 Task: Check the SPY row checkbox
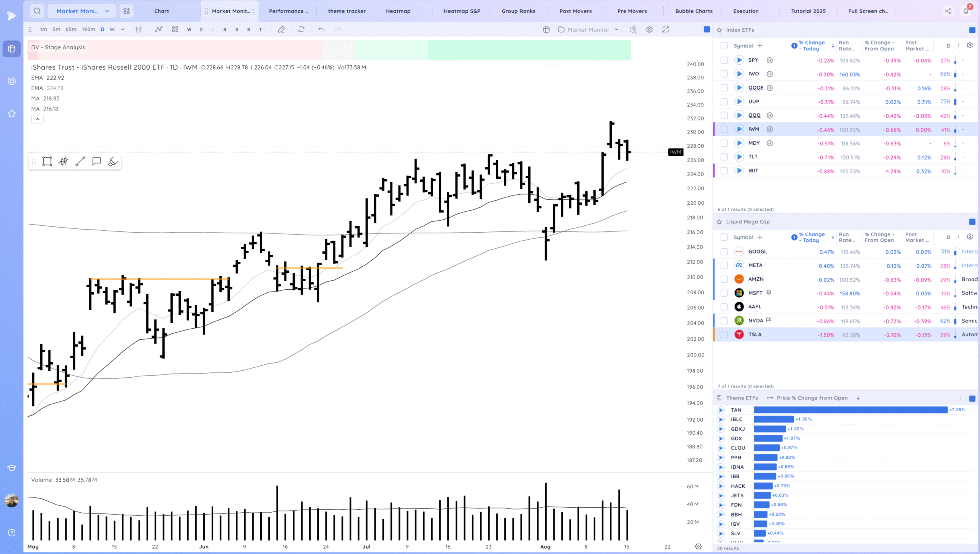tap(724, 60)
